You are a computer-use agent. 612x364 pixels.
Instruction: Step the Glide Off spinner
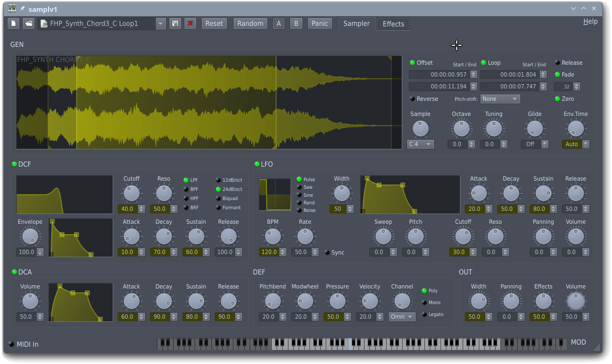(x=545, y=144)
